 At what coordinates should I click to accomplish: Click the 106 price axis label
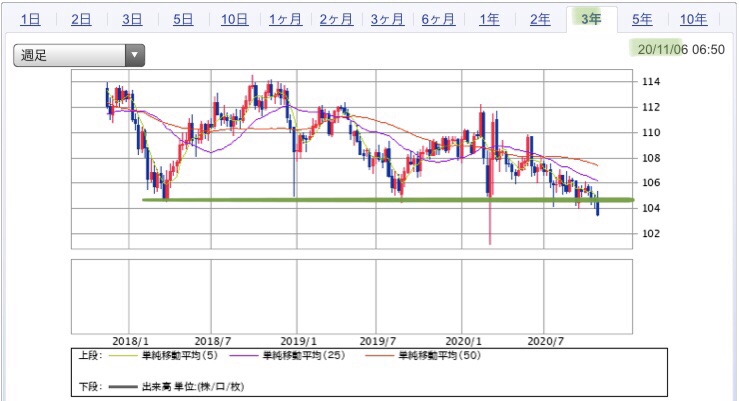click(x=651, y=182)
